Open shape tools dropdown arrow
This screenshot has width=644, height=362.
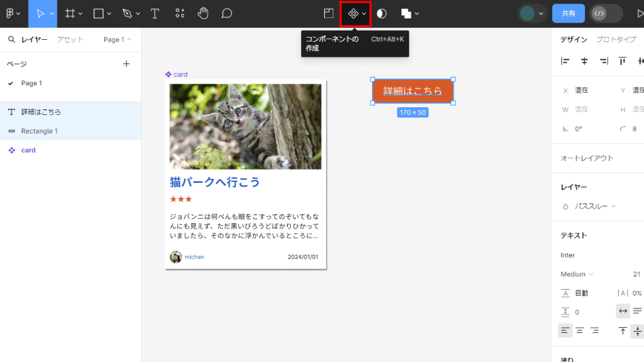tap(109, 14)
